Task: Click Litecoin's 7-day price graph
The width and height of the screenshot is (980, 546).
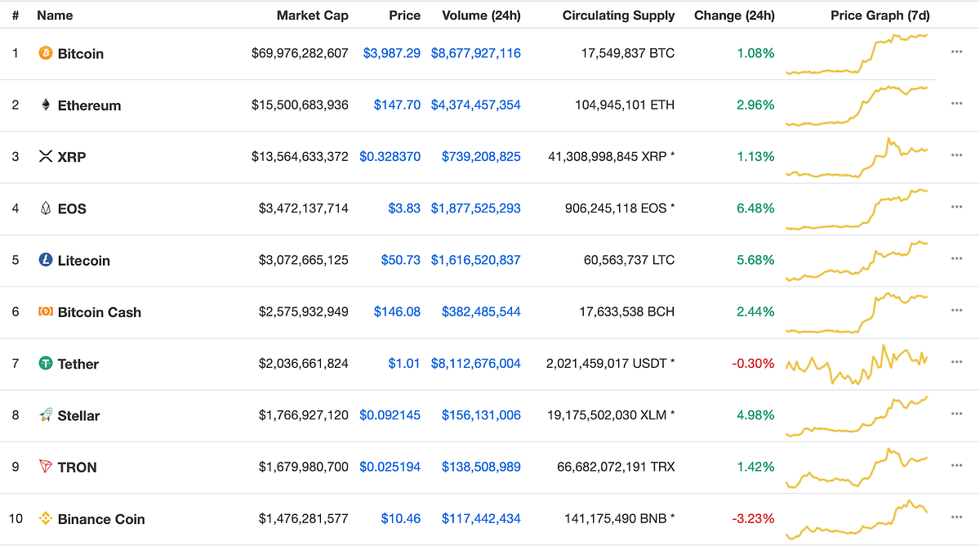Action: (857, 260)
